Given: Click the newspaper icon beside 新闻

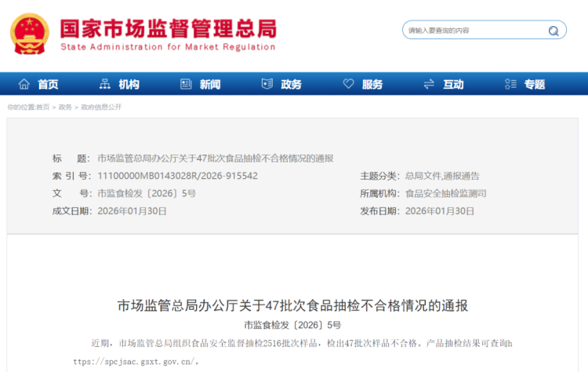Looking at the screenshot, I should (x=186, y=84).
